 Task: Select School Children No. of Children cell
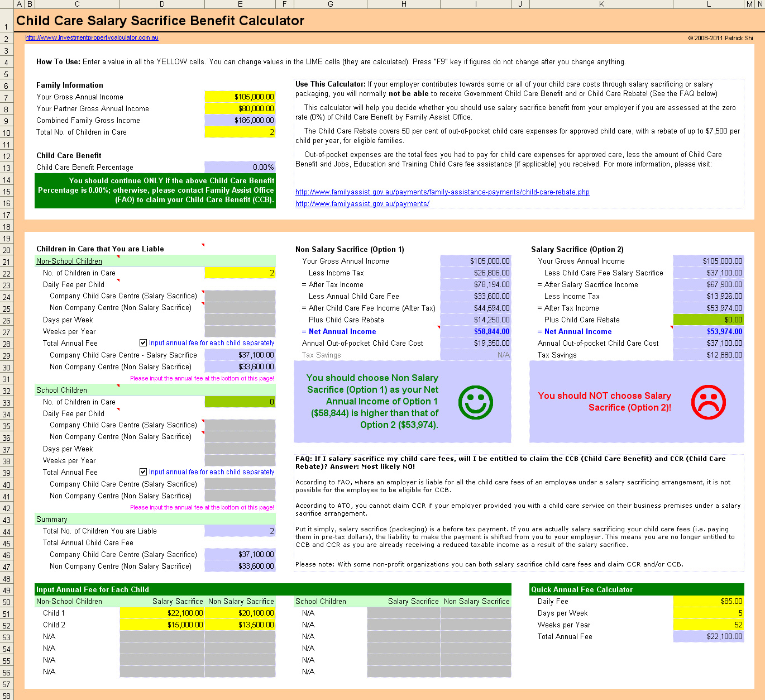pyautogui.click(x=240, y=402)
